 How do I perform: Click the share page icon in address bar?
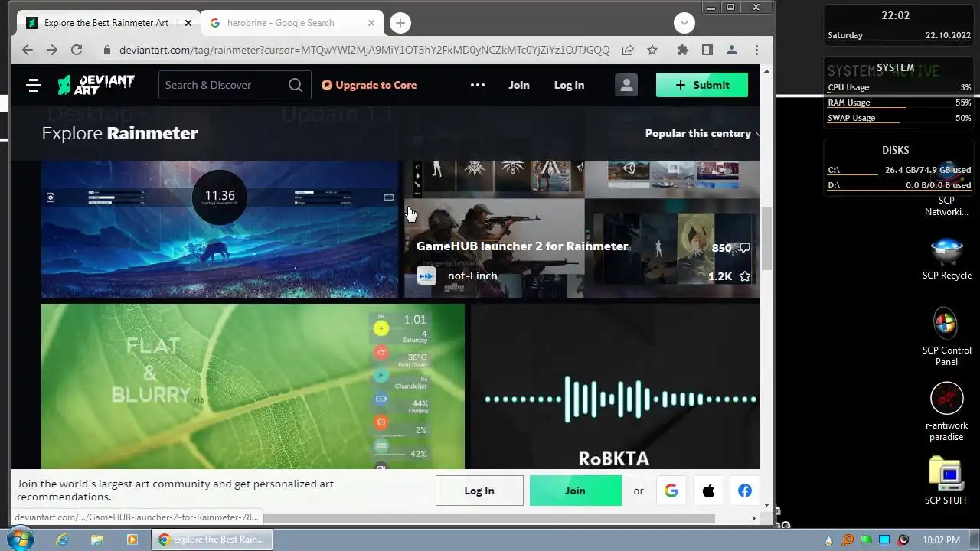coord(628,50)
